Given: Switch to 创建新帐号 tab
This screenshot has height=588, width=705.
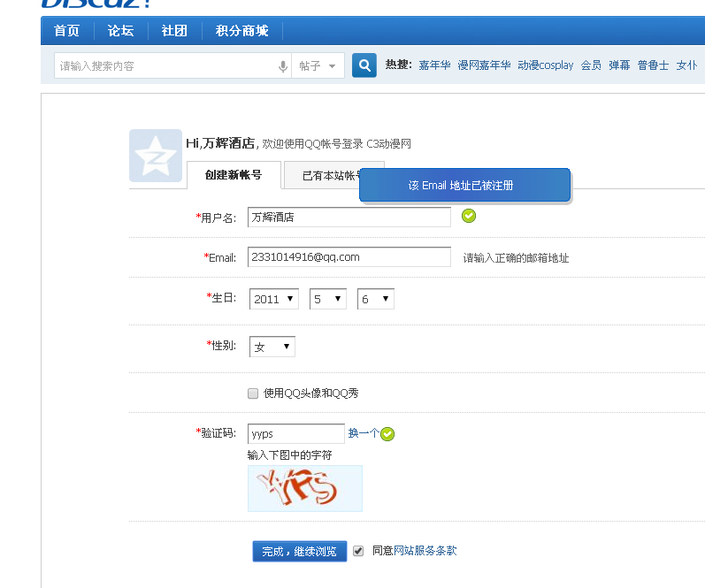Looking at the screenshot, I should 234,175.
